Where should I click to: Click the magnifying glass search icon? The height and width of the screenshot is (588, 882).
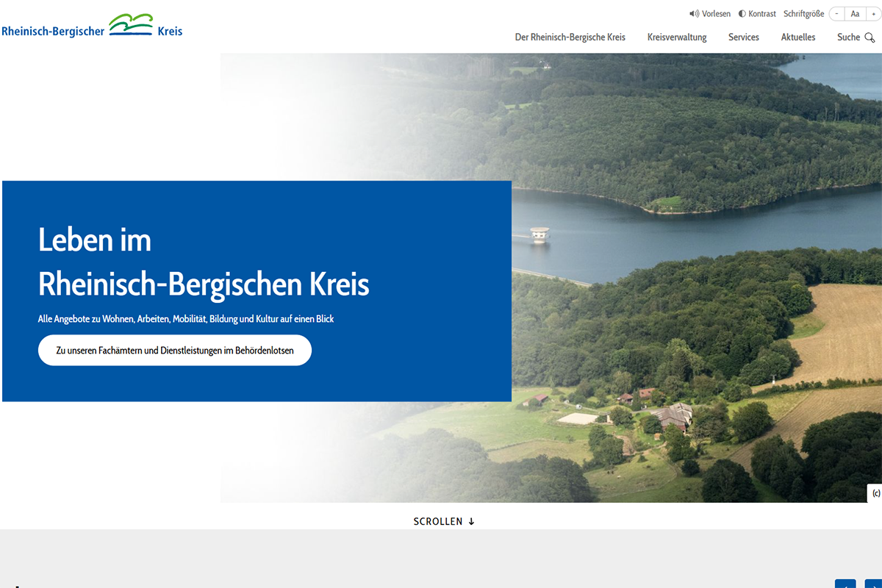point(870,37)
